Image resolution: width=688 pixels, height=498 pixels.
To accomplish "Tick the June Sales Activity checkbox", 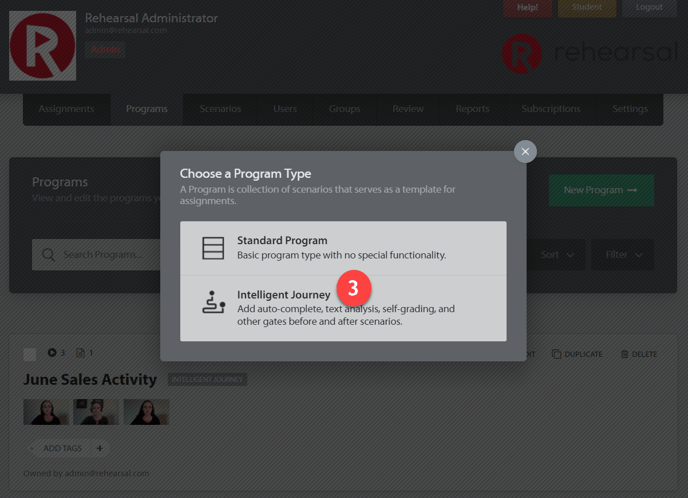I will (30, 354).
